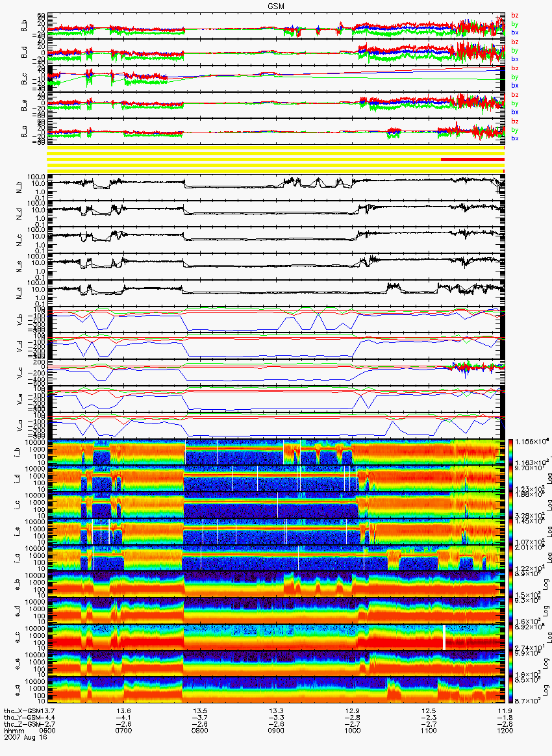Select the e_b electron spectrogram label
Screen dimensions: 552x756
coord(17,585)
